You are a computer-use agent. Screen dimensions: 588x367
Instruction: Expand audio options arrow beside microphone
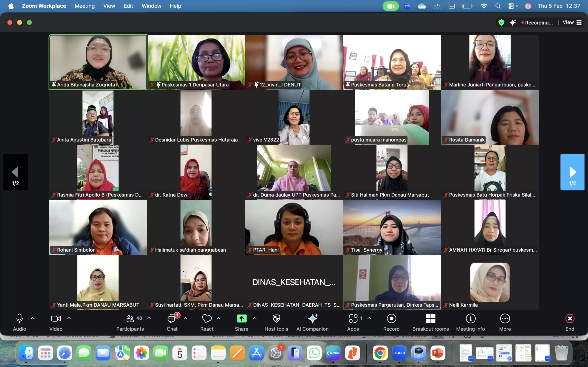pyautogui.click(x=33, y=318)
